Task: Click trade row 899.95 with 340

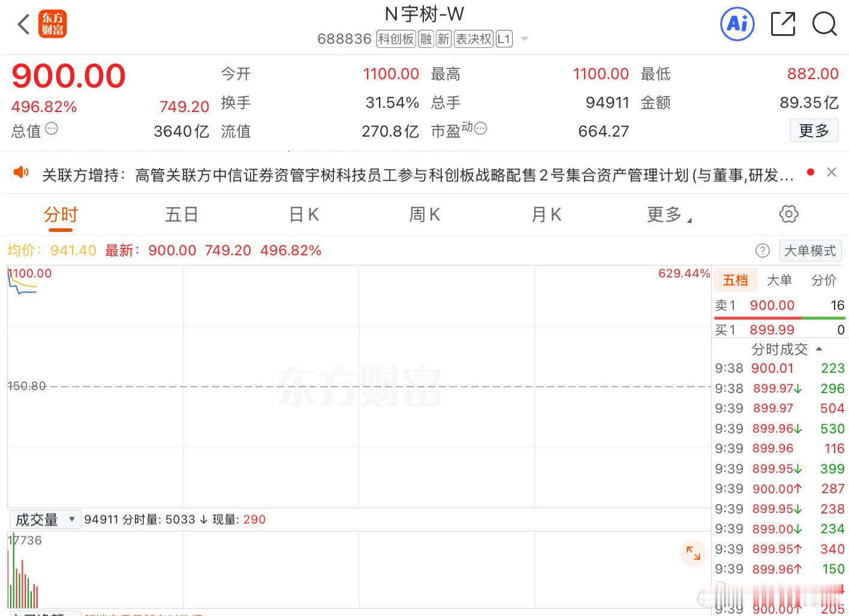Action: [x=779, y=549]
